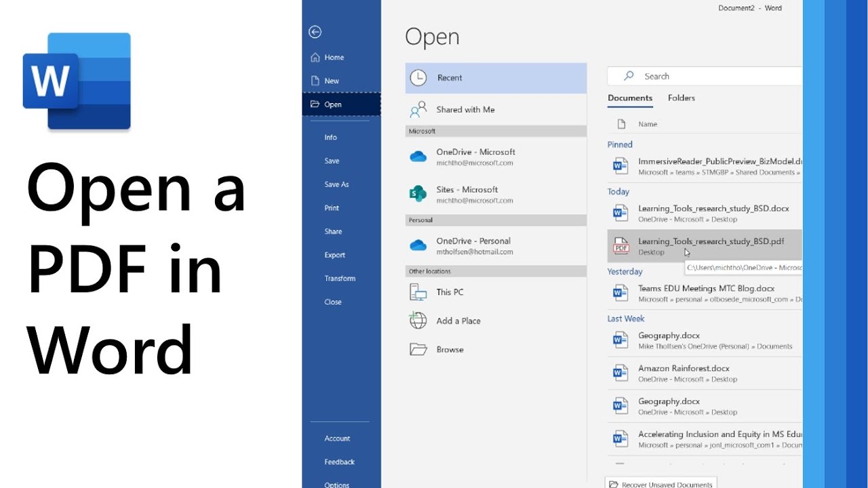The width and height of the screenshot is (868, 488).
Task: Select Shared with Me
Action: 496,109
